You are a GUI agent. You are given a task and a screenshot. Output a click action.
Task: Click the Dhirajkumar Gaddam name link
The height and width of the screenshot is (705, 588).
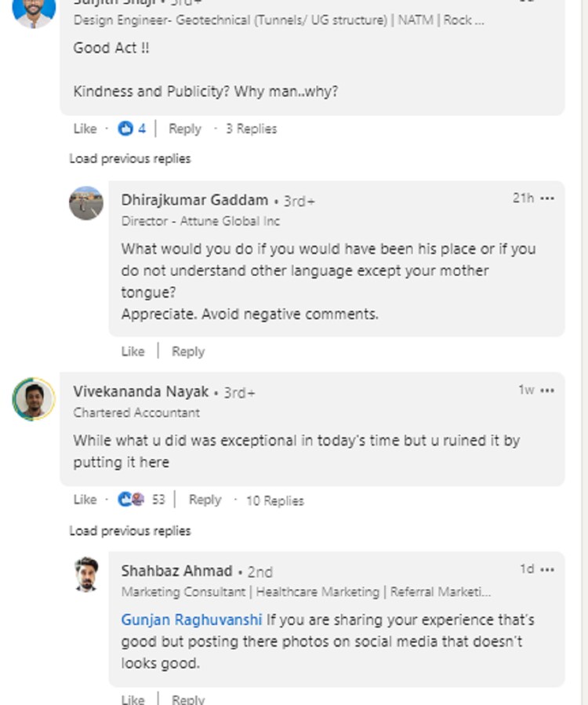(x=194, y=200)
